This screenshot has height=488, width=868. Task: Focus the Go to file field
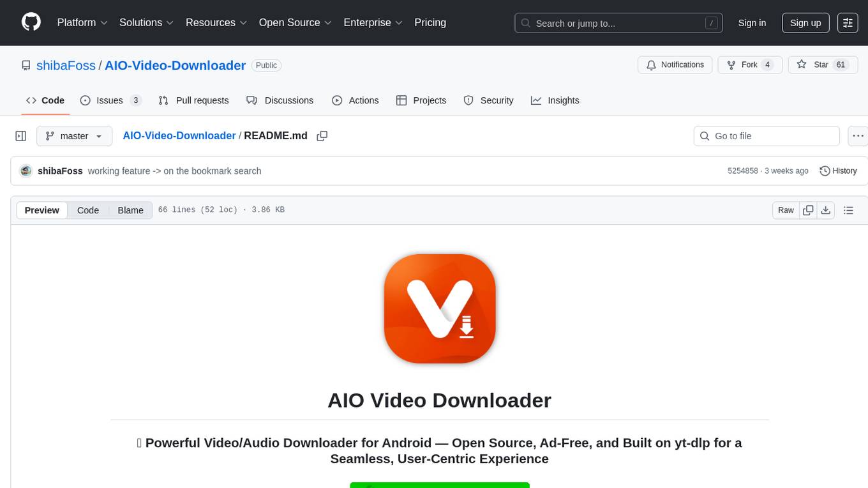coord(767,136)
